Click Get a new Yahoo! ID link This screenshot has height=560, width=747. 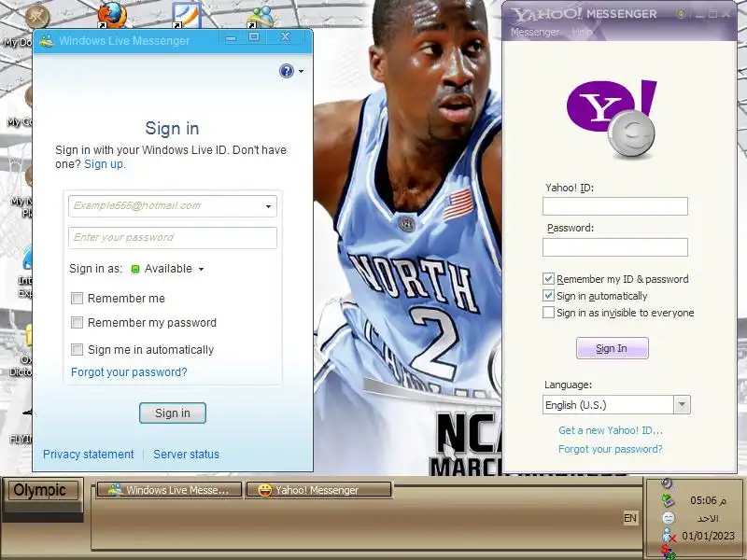(x=611, y=430)
